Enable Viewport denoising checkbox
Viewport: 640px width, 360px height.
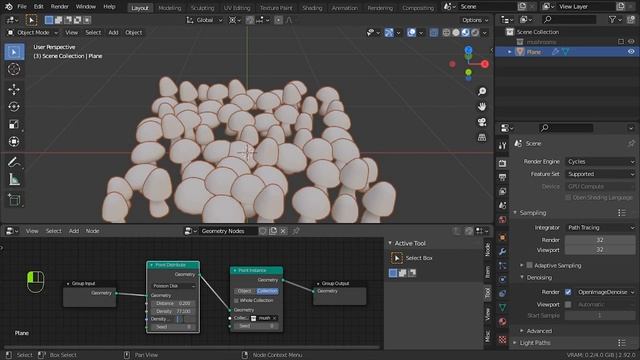568,304
